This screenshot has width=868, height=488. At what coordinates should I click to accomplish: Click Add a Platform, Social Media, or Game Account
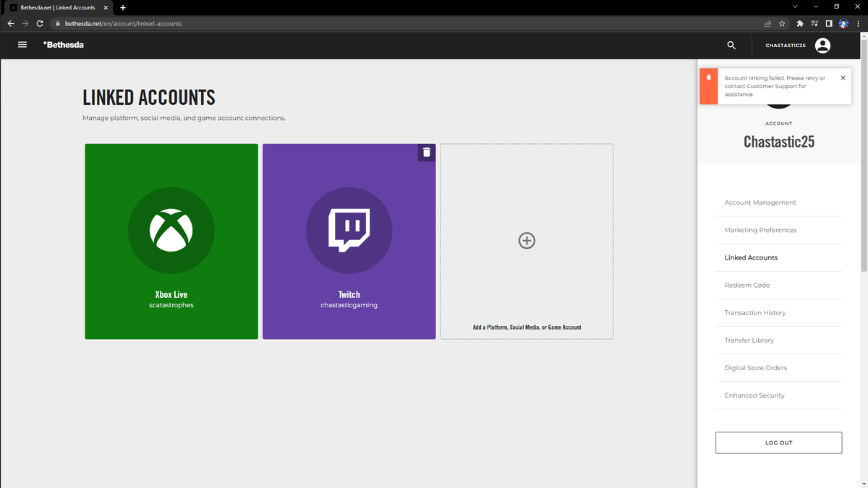point(527,327)
